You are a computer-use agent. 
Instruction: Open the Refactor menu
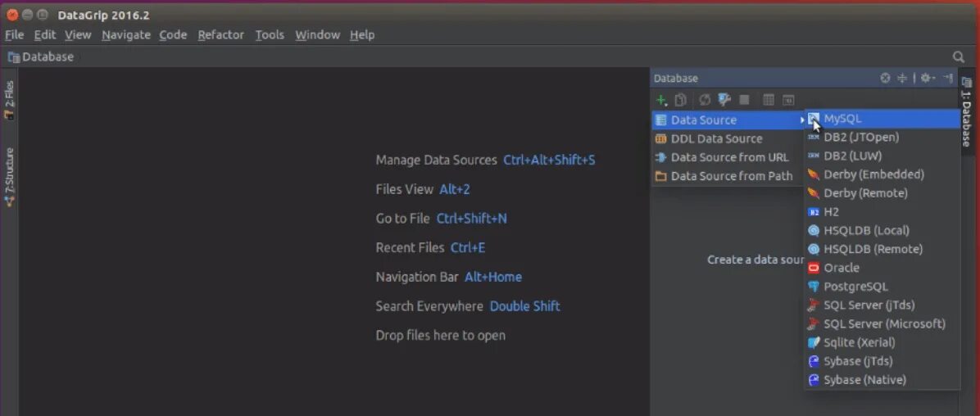(x=220, y=35)
